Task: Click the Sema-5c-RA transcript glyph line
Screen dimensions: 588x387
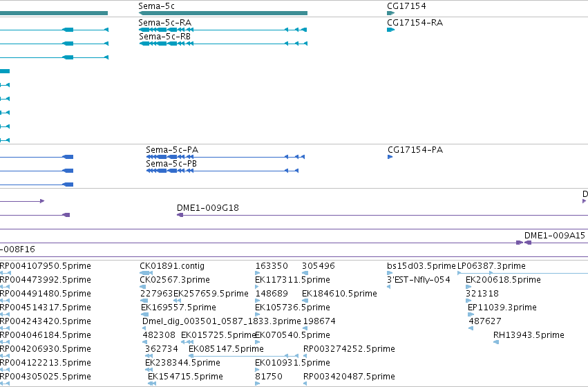Action: click(x=223, y=30)
